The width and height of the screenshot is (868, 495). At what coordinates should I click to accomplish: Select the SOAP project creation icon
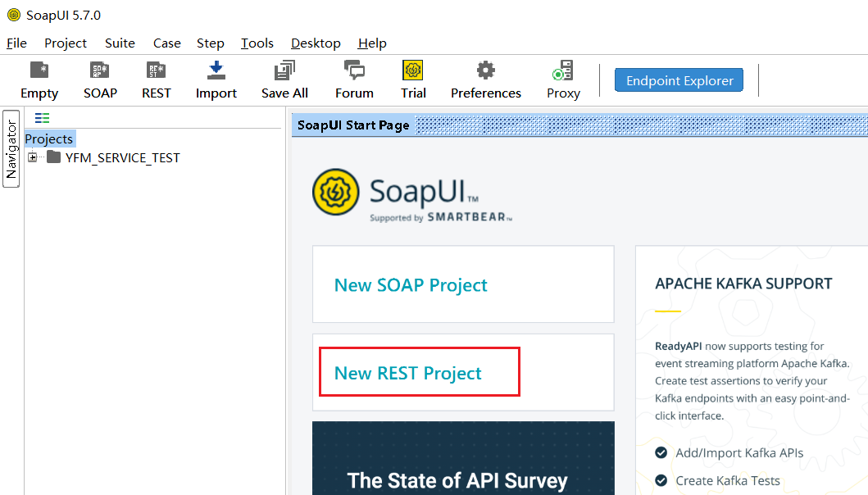(x=99, y=78)
